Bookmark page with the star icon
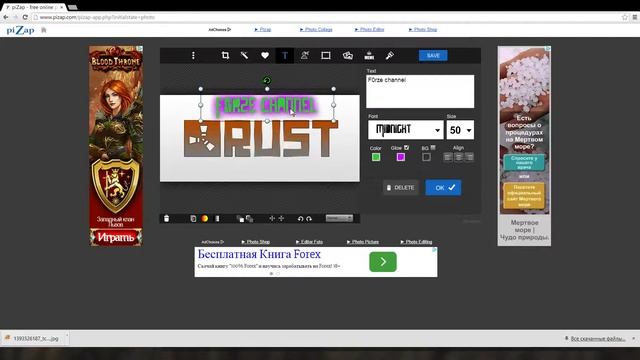This screenshot has width=640, height=360. [624, 17]
